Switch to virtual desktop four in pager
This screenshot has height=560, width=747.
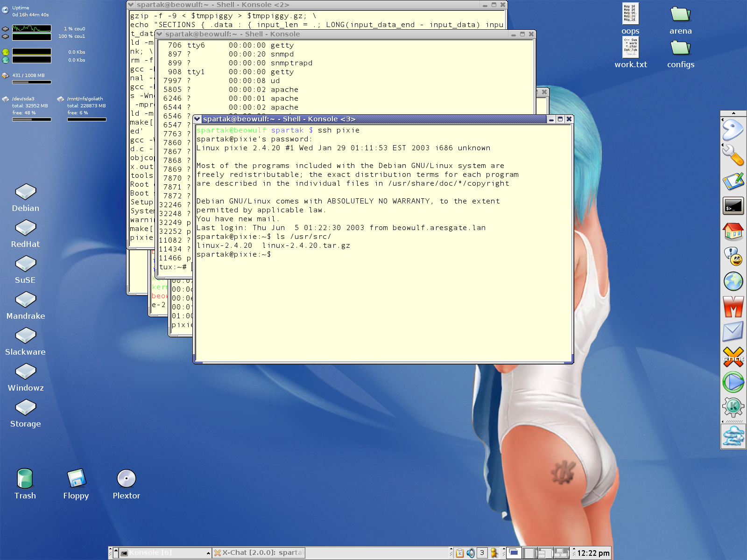coord(561,553)
